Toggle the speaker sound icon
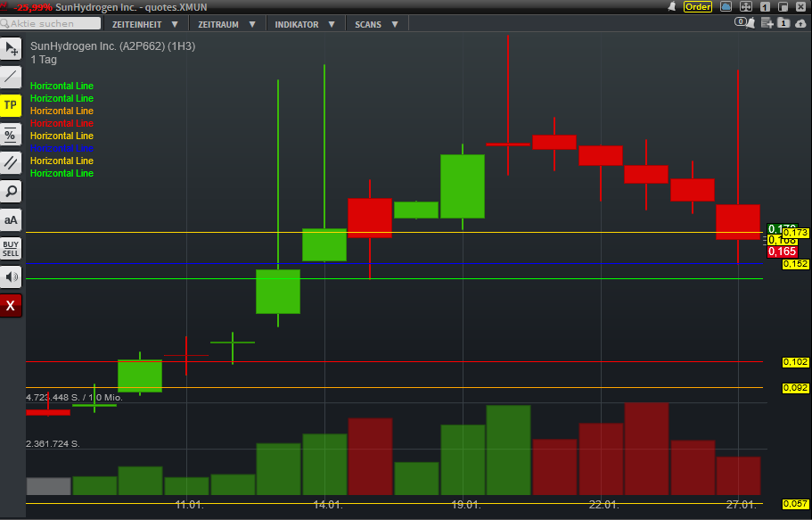The width and height of the screenshot is (812, 520). [x=11, y=277]
